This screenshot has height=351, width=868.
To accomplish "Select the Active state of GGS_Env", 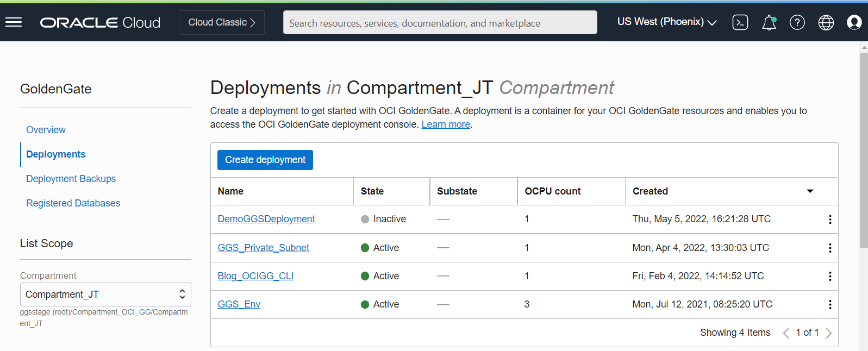I will click(380, 304).
